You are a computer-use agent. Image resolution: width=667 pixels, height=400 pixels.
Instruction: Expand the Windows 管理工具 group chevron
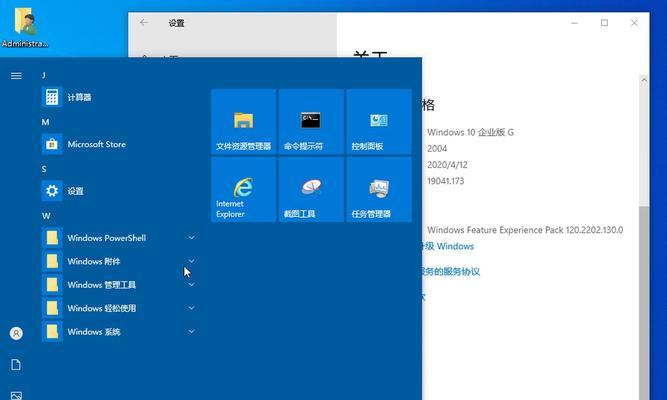(191, 284)
